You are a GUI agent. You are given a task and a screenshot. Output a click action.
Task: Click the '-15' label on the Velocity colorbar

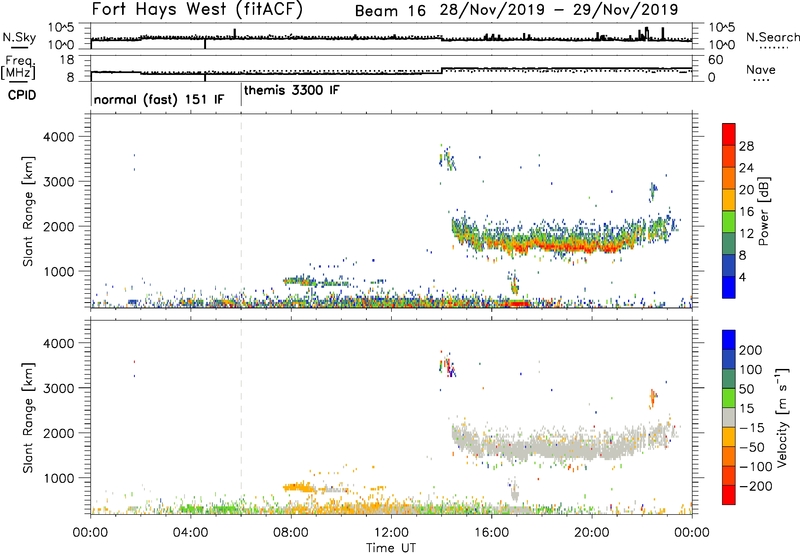(x=752, y=428)
